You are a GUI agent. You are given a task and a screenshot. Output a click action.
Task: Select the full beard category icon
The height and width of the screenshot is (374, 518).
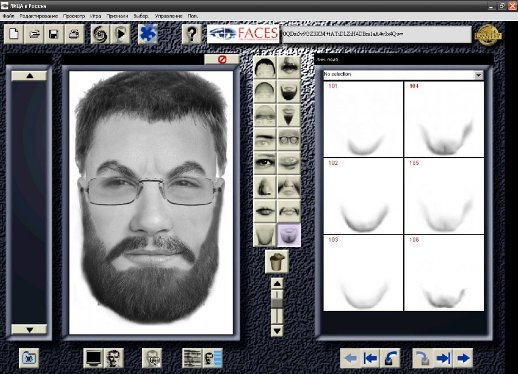point(289,91)
